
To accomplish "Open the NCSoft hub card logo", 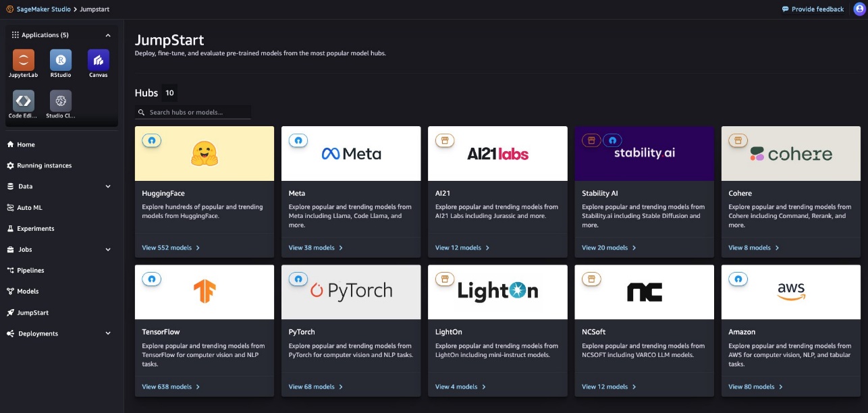I will [x=645, y=292].
